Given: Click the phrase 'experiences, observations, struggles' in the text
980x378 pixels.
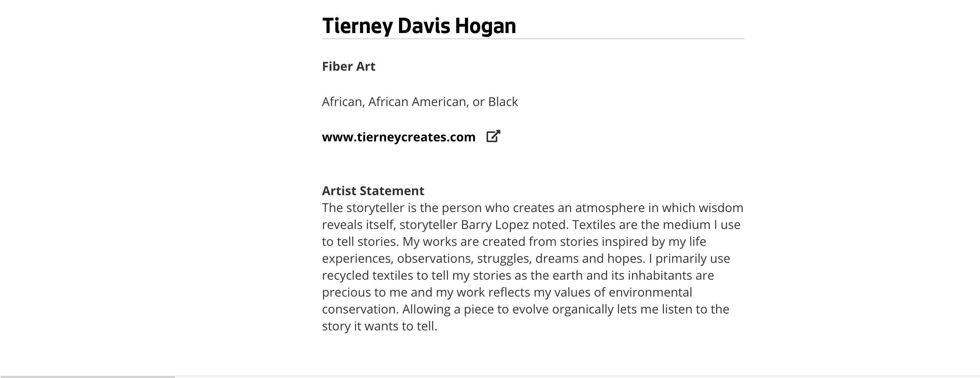Looking at the screenshot, I should point(425,259).
